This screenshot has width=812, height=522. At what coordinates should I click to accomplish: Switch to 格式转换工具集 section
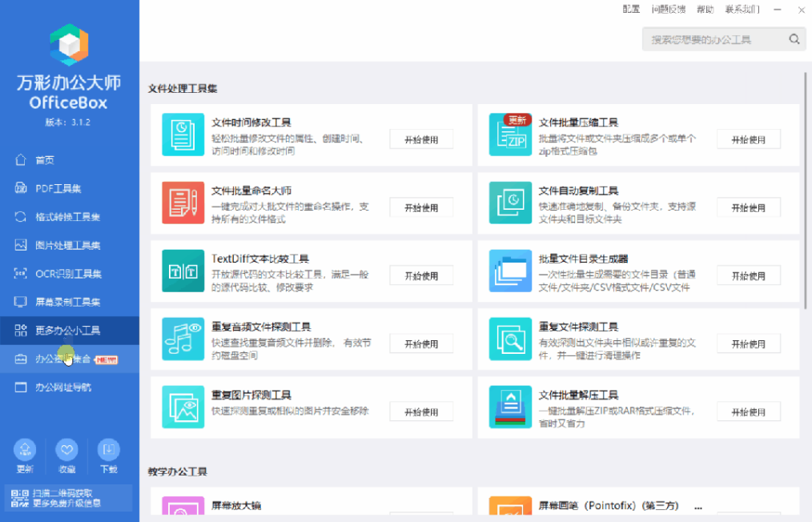(x=70, y=217)
